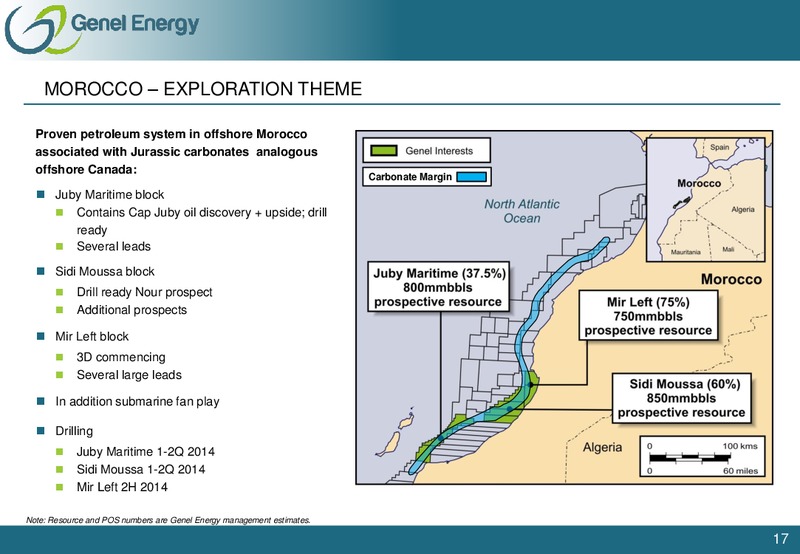
Task: Select the 'Sidi Moussa 1-2Q 2014' line
Action: pos(141,469)
